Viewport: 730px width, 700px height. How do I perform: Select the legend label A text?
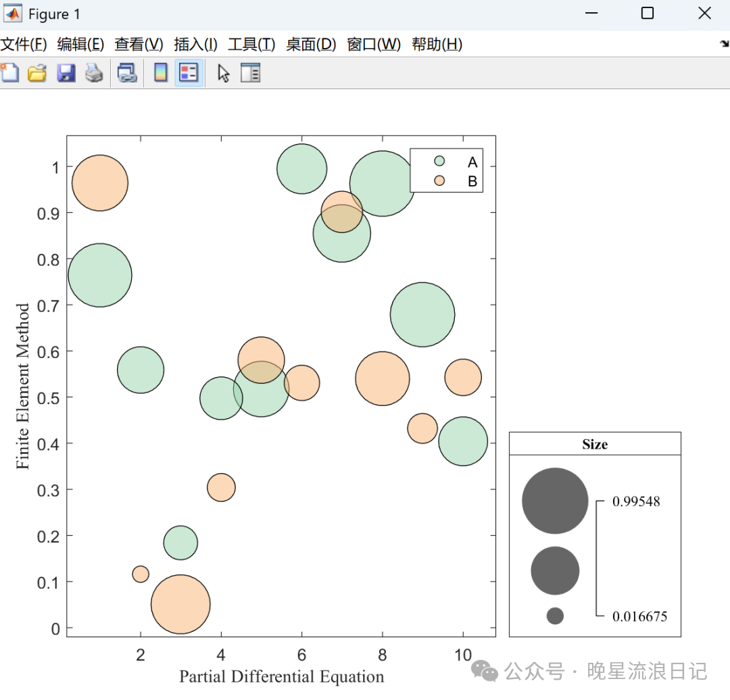472,162
